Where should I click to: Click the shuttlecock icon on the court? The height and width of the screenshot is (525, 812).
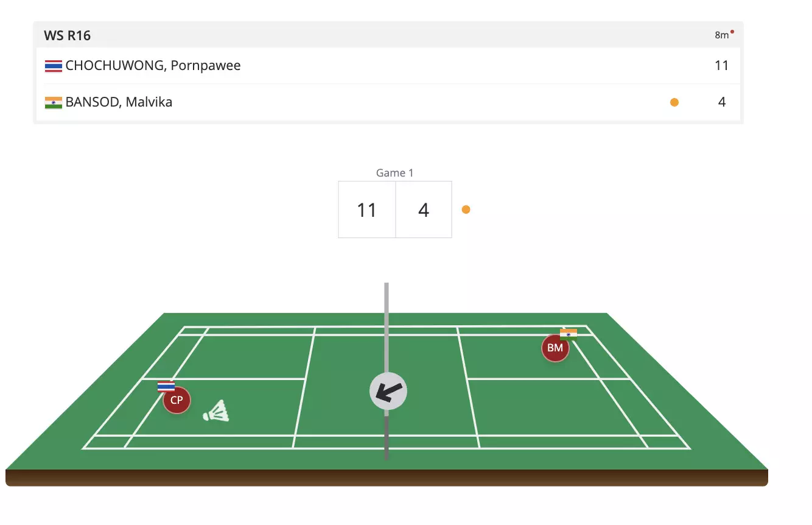[217, 412]
